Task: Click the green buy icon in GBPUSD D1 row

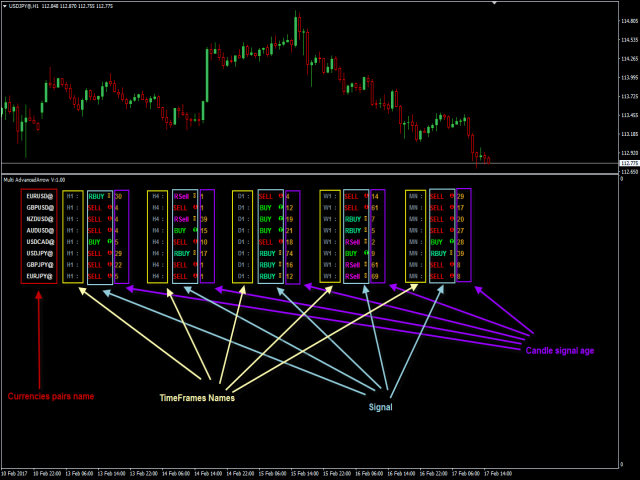Action: click(281, 207)
